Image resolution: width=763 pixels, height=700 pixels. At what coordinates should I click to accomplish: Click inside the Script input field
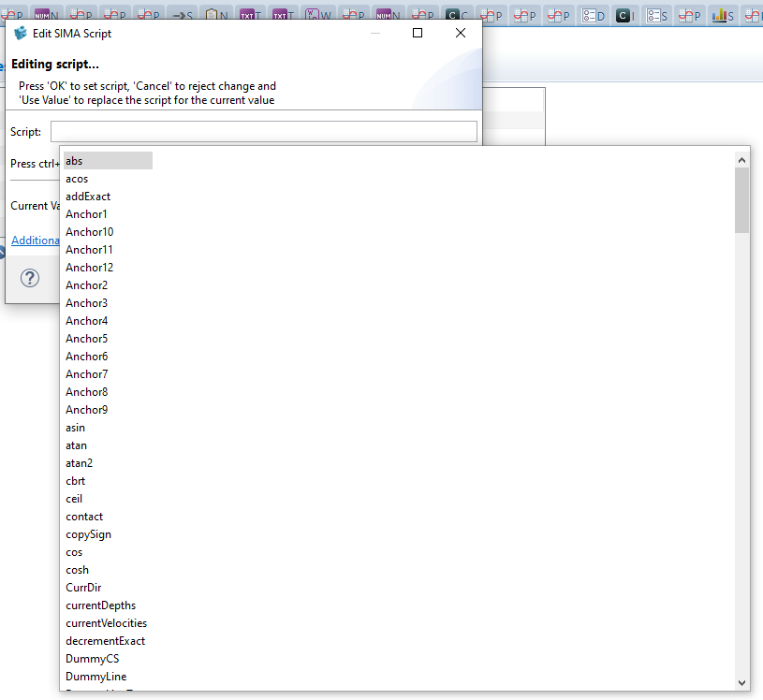[x=263, y=131]
